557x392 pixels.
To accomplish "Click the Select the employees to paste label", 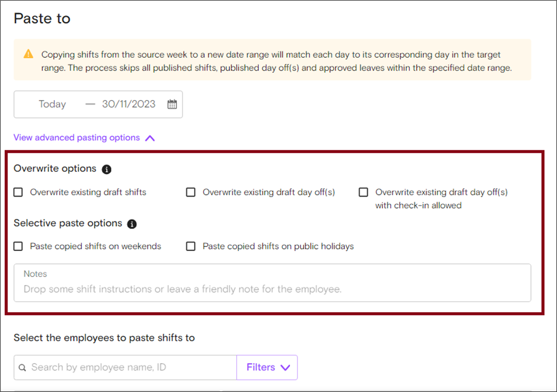I will click(104, 338).
